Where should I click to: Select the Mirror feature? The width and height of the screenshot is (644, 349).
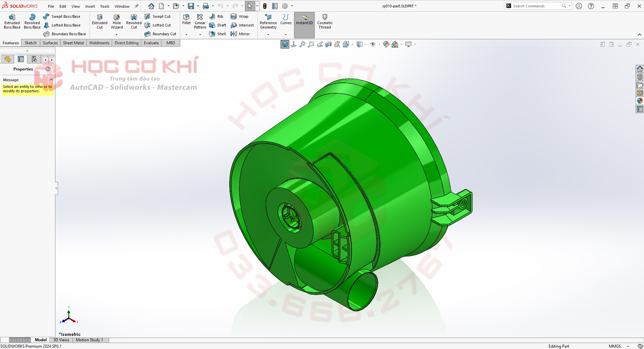240,34
